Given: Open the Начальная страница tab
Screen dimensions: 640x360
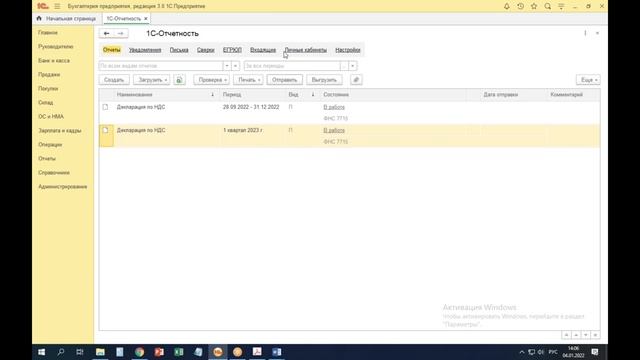Looking at the screenshot, I should [x=67, y=18].
